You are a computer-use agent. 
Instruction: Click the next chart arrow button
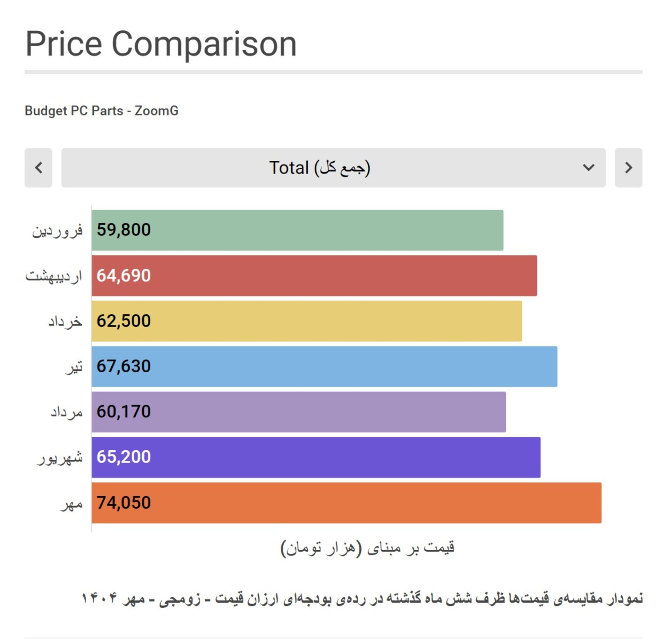[x=628, y=168]
